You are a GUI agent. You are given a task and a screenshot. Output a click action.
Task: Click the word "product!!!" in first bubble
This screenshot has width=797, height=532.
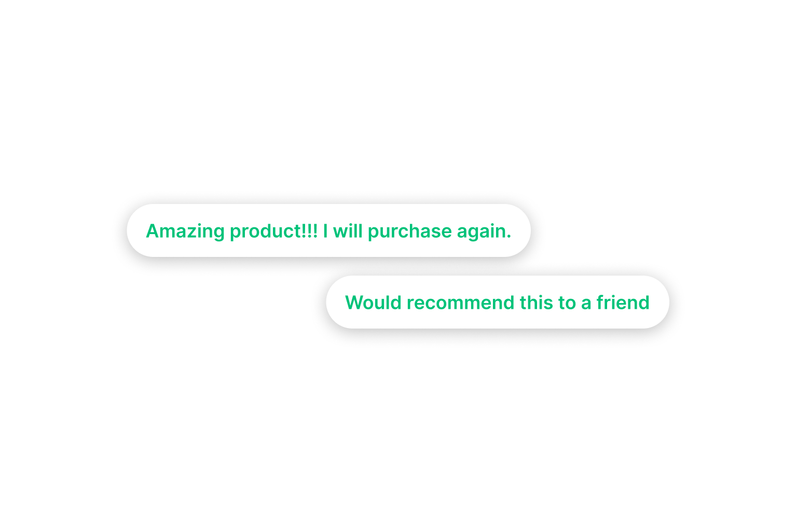tap(273, 231)
